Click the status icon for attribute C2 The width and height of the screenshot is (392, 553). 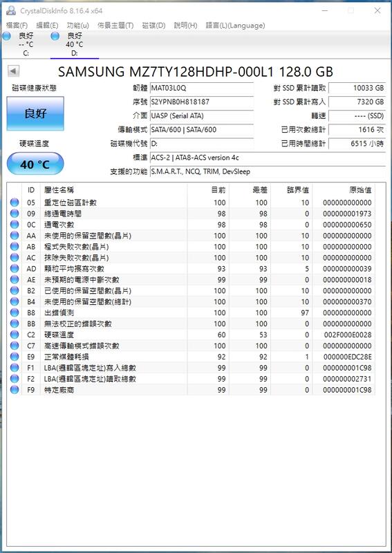pyautogui.click(x=15, y=335)
